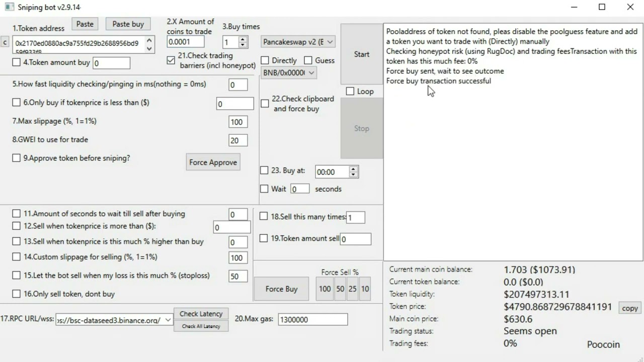Click the Token amount sell input field
Image resolution: width=644 pixels, height=362 pixels.
(356, 239)
